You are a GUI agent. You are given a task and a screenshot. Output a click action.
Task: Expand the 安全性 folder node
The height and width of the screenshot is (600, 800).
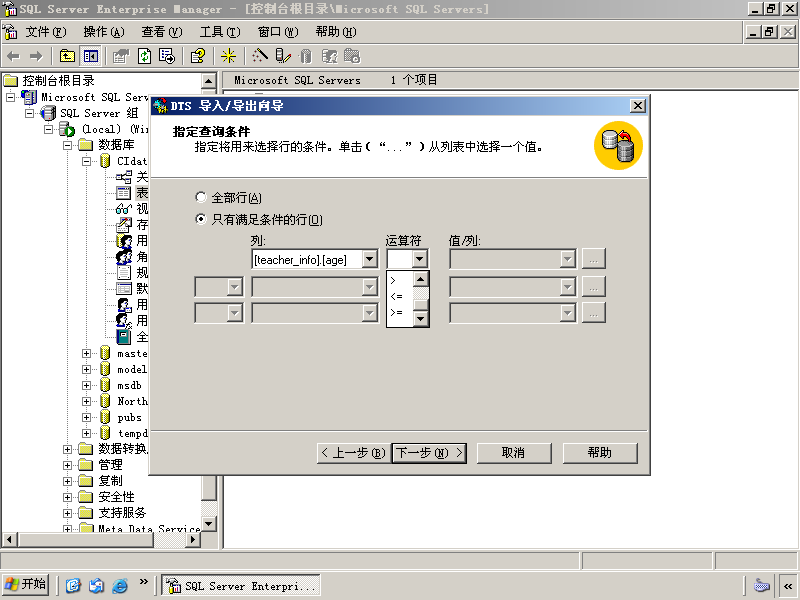point(67,497)
